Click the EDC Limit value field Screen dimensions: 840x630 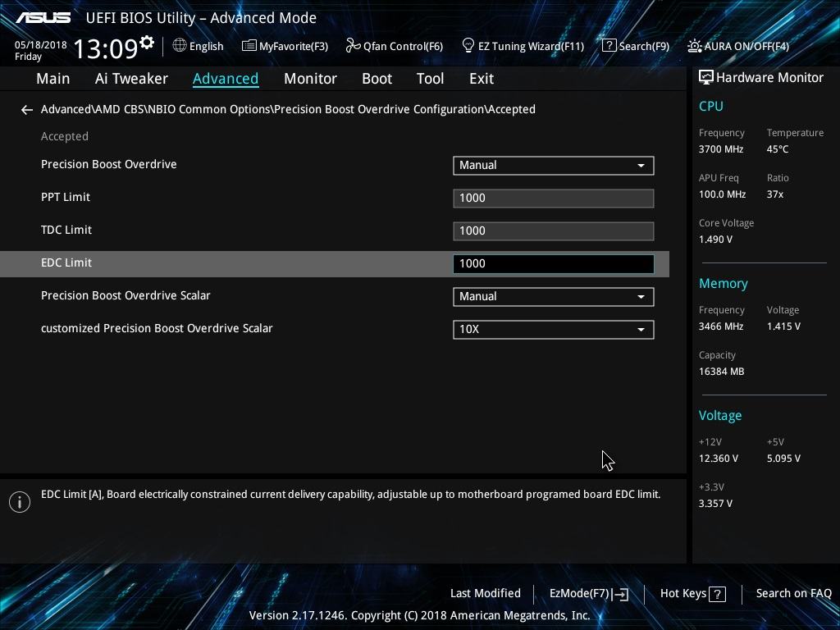pos(554,263)
